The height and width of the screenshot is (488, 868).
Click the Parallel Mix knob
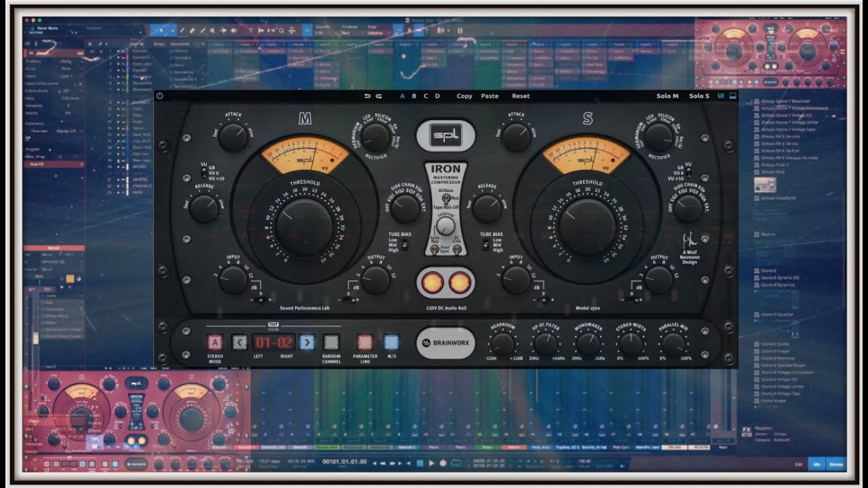click(x=674, y=344)
